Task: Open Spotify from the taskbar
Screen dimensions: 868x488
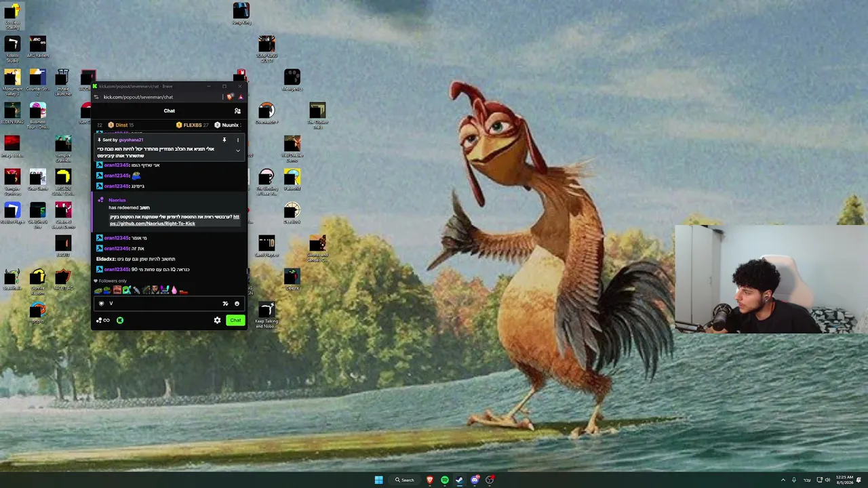Action: click(x=445, y=480)
